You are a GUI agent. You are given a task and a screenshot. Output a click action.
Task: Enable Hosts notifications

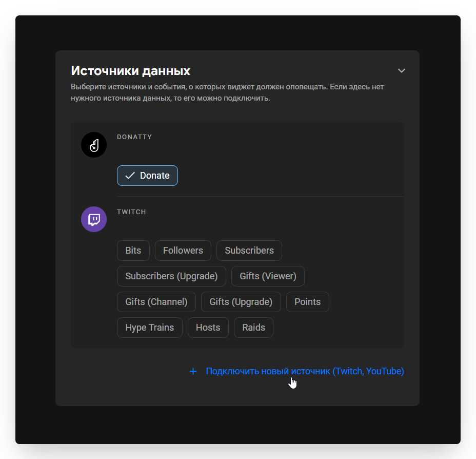(208, 328)
